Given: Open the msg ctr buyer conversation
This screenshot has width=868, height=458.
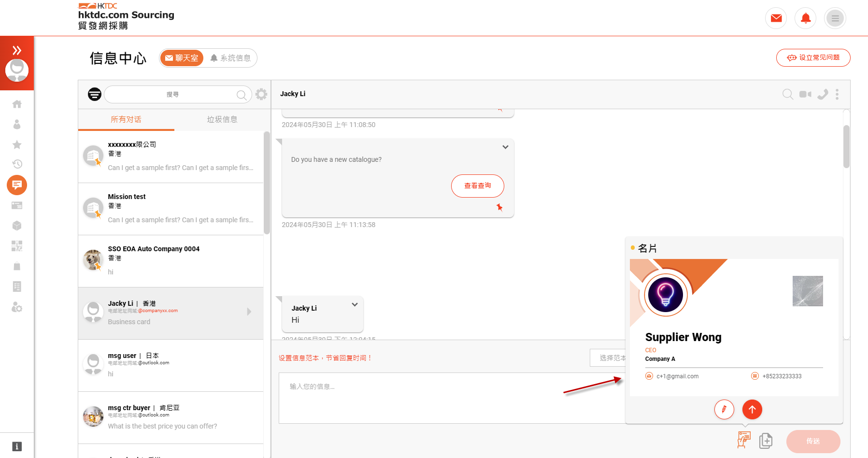Looking at the screenshot, I should click(x=171, y=417).
